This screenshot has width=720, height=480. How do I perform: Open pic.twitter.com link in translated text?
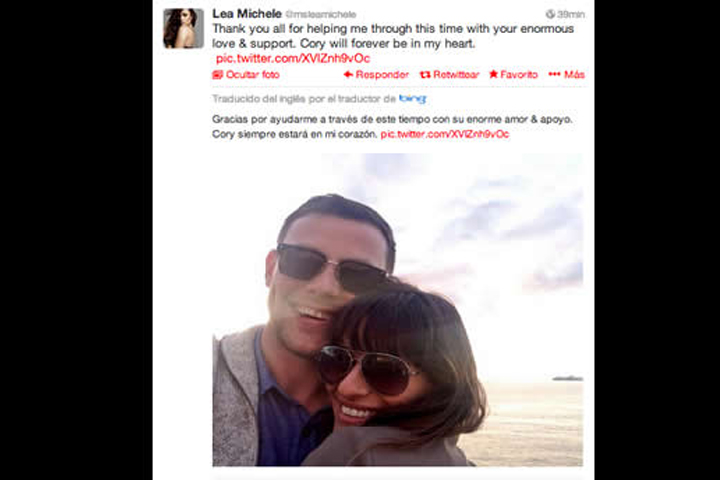click(444, 134)
